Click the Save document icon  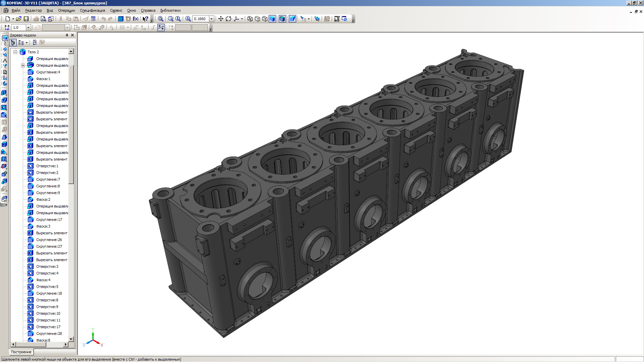26,19
